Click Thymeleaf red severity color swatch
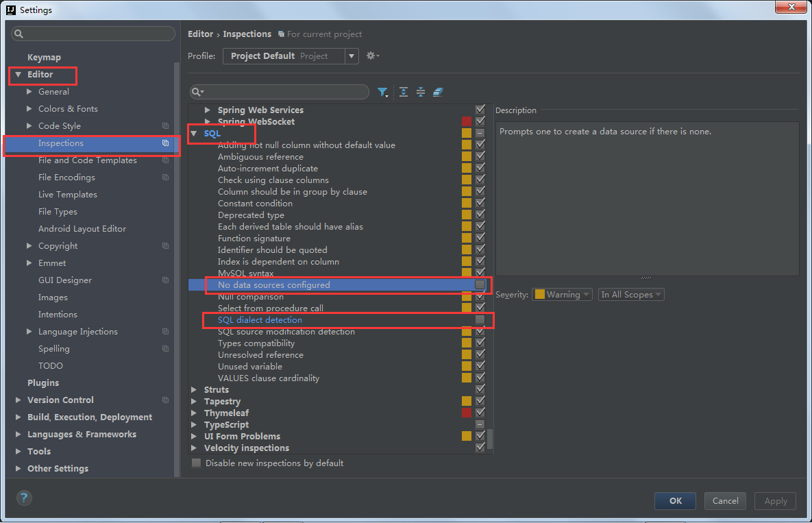 [467, 413]
